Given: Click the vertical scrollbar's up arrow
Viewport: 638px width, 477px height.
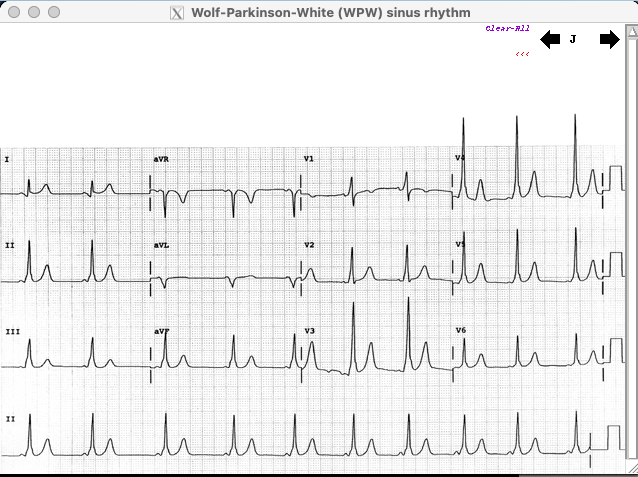Looking at the screenshot, I should [x=631, y=33].
